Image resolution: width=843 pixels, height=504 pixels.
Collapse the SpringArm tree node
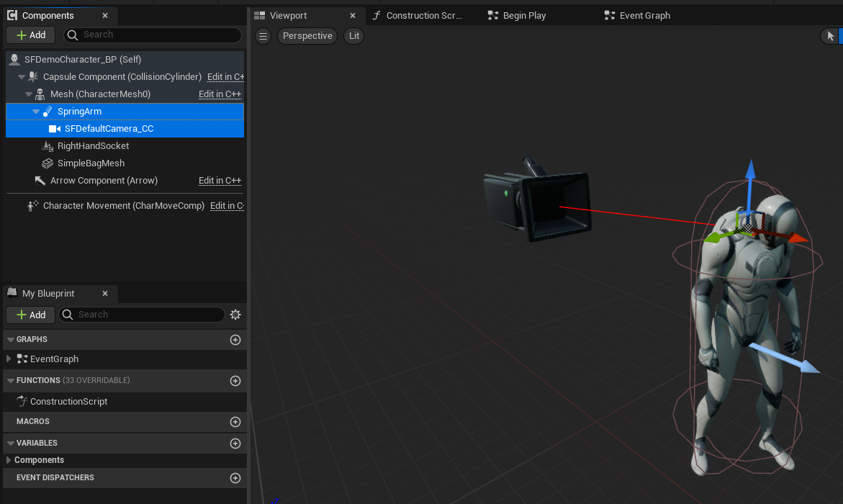pyautogui.click(x=36, y=112)
